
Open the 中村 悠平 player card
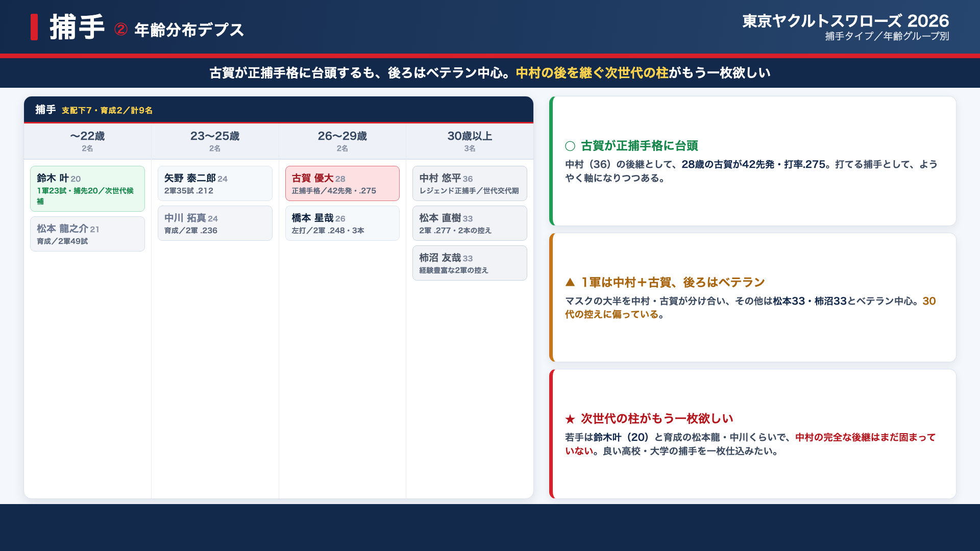[x=470, y=183]
